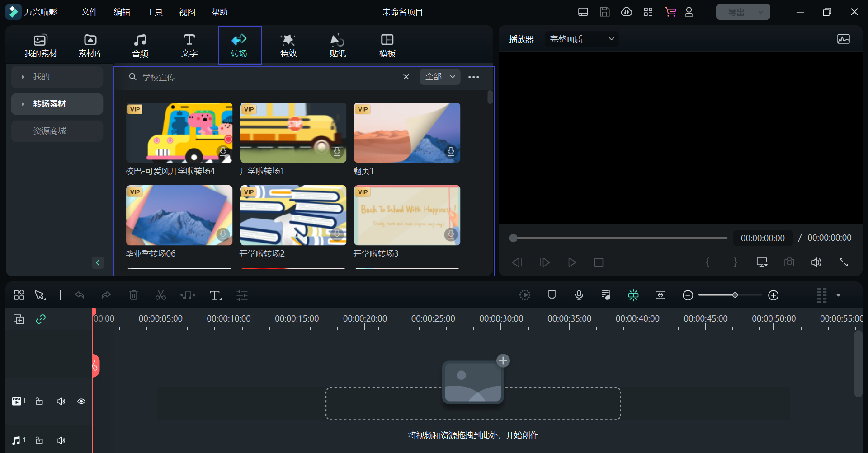The width and height of the screenshot is (868, 453).
Task: Open the 完整画质 quality dropdown
Action: pyautogui.click(x=581, y=39)
